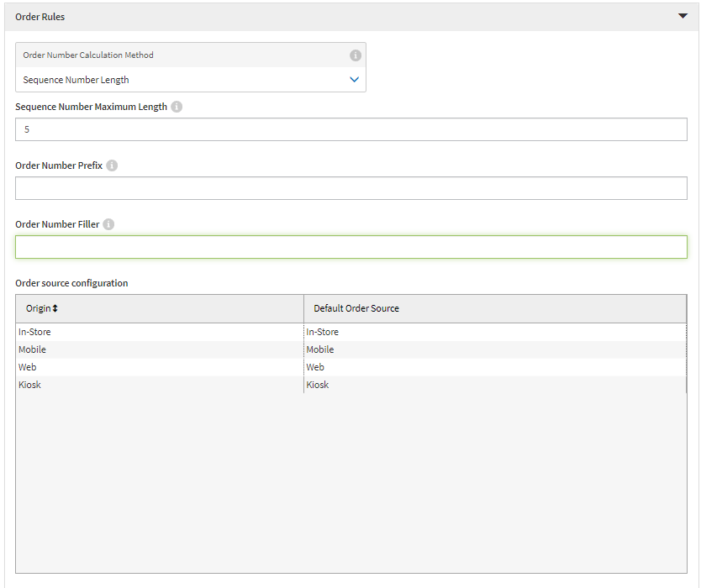701x588 pixels.
Task: Click the Default Order Source column header
Action: click(356, 308)
